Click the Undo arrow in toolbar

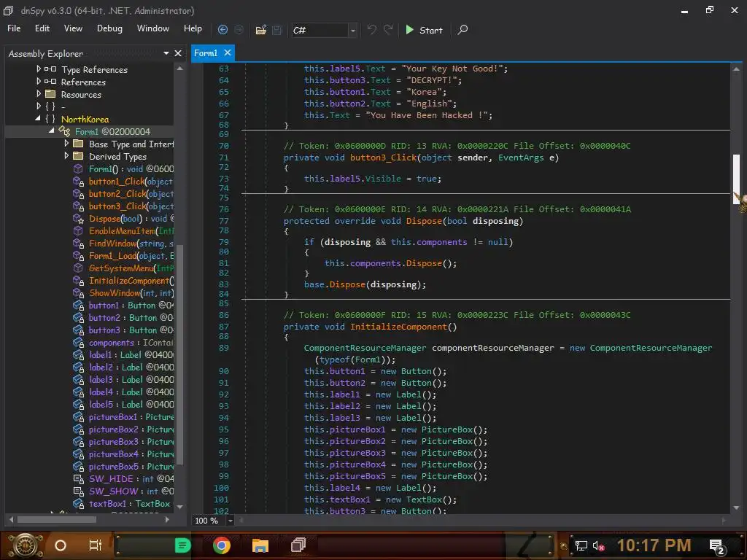coord(372,30)
